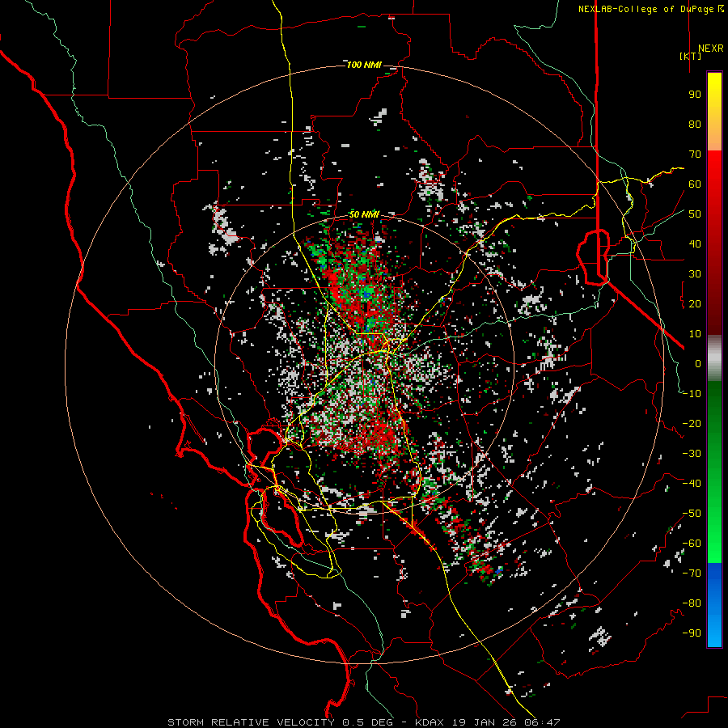The image size is (728, 728).
Task: Click the 10 value on the velocity scale
Action: 695,334
